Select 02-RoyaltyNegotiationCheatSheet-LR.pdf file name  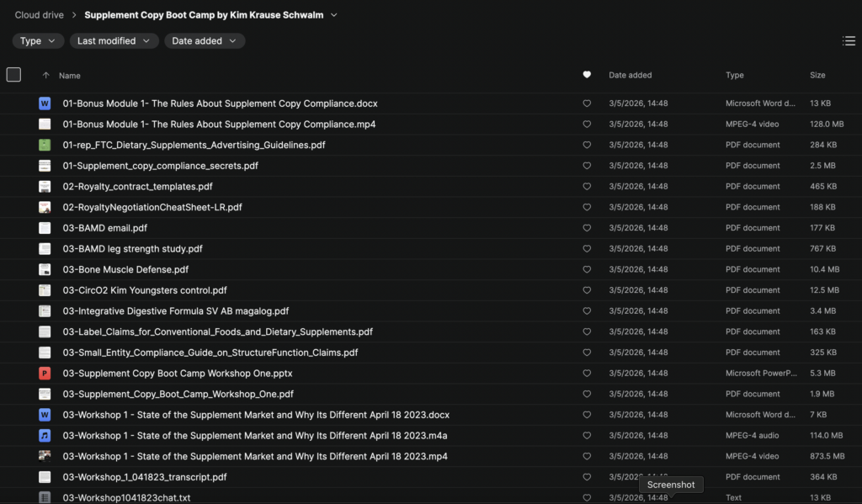(152, 207)
